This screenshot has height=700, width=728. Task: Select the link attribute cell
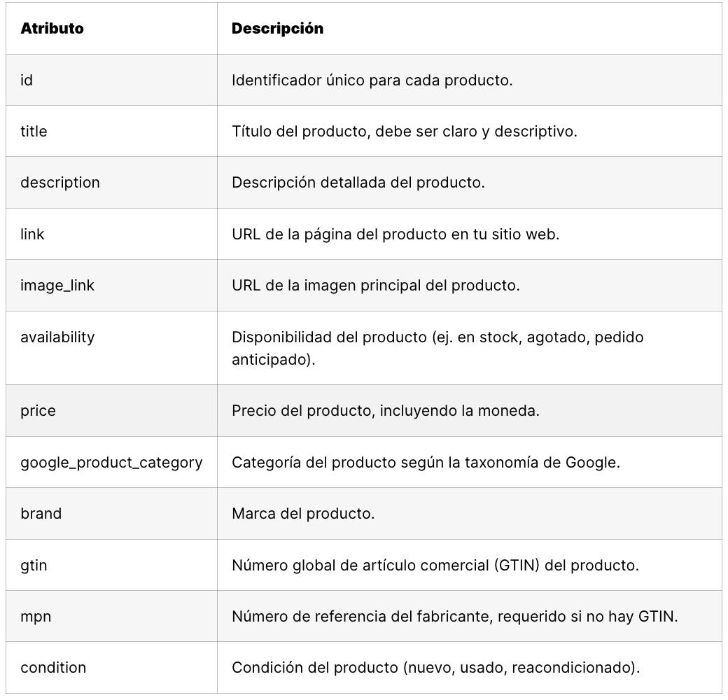32,234
